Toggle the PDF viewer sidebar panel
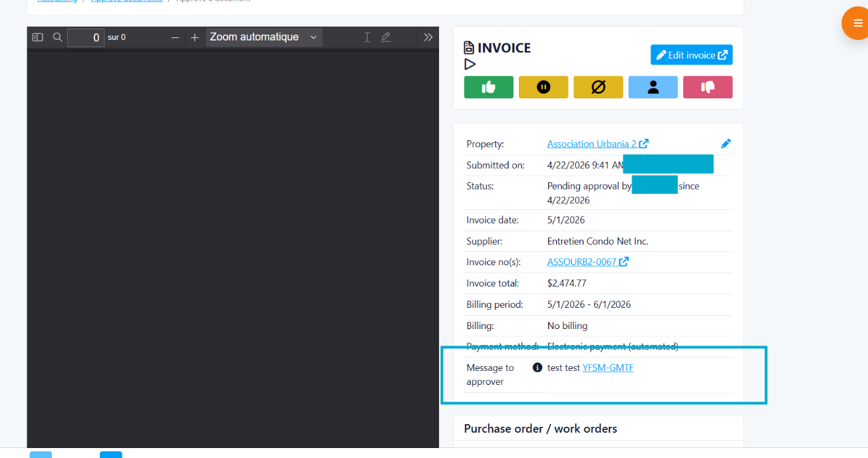Image resolution: width=868 pixels, height=458 pixels. coord(38,37)
